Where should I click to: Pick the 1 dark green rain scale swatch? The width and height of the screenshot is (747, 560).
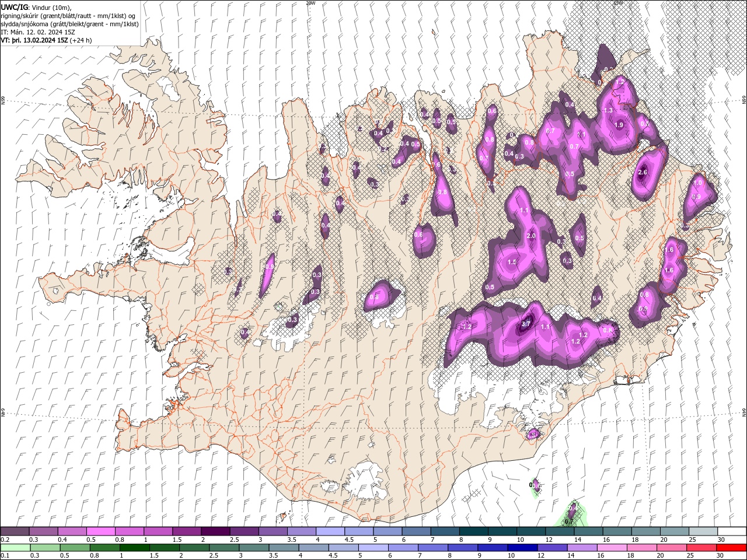pos(134,547)
